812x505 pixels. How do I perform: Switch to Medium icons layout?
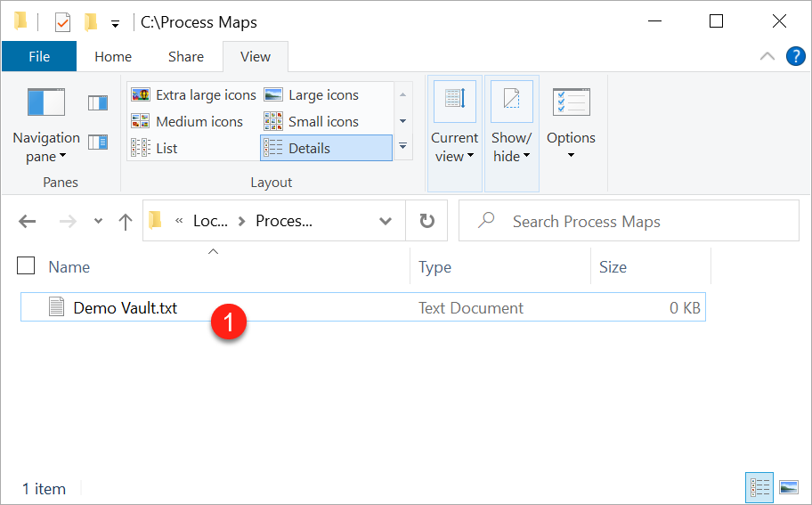pyautogui.click(x=188, y=122)
